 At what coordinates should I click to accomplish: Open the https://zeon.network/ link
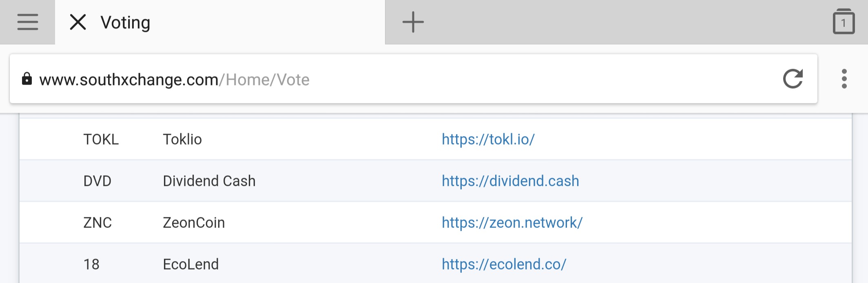[512, 223]
